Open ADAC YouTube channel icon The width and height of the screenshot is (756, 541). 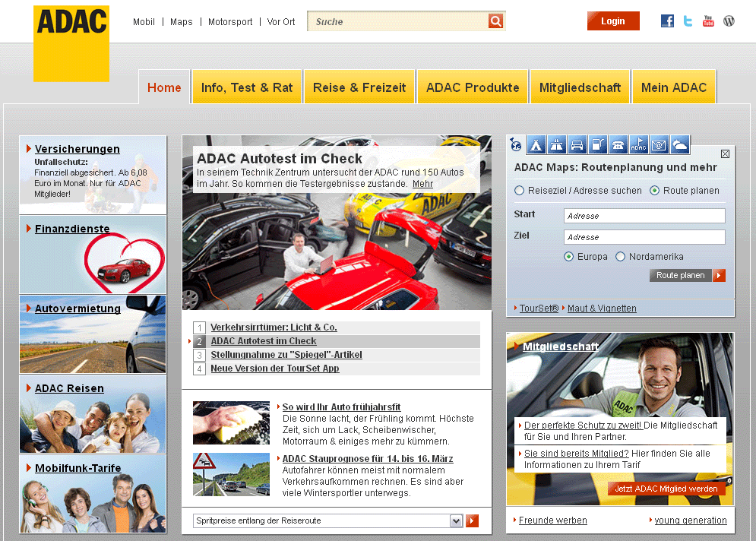click(x=708, y=21)
